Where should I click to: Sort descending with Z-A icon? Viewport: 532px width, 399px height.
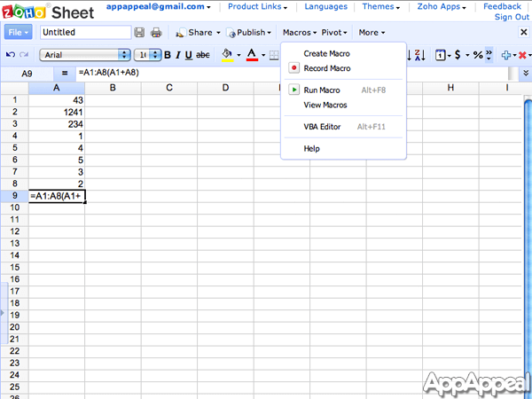pyautogui.click(x=420, y=55)
